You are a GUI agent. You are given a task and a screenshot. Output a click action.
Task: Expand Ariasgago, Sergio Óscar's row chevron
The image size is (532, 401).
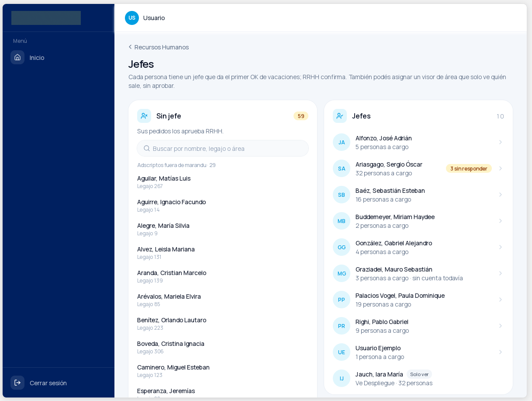click(x=501, y=168)
